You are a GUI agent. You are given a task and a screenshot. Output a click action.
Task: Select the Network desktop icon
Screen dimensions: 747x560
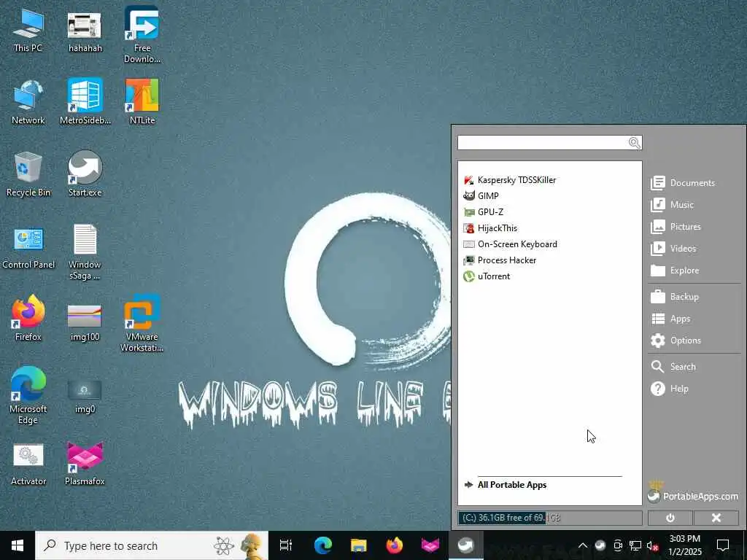(x=28, y=102)
